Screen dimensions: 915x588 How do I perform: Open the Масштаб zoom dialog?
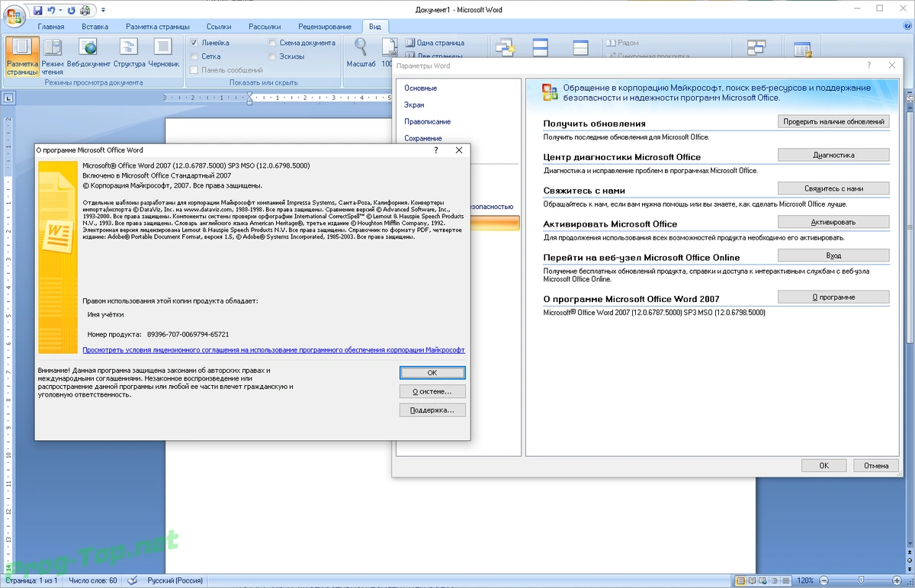(x=361, y=53)
